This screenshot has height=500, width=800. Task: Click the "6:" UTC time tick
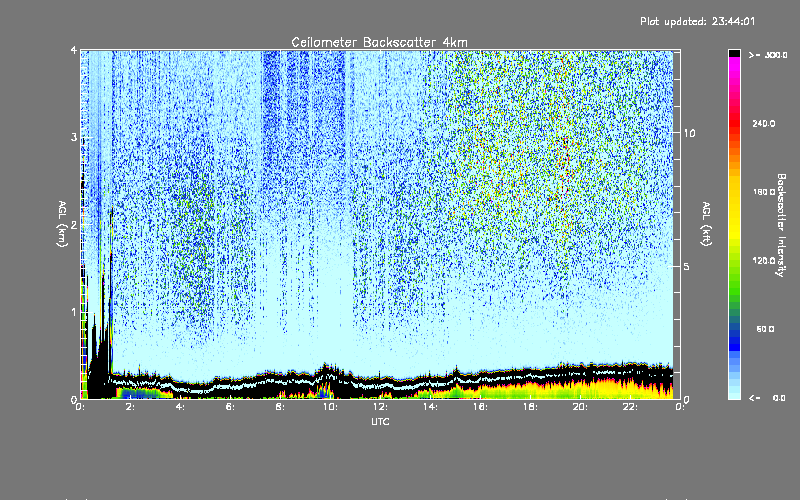(231, 407)
